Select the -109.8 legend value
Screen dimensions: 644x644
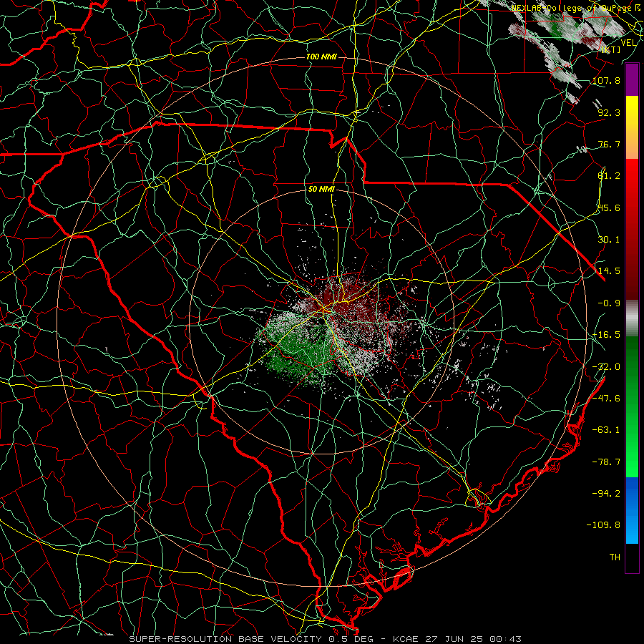[603, 525]
